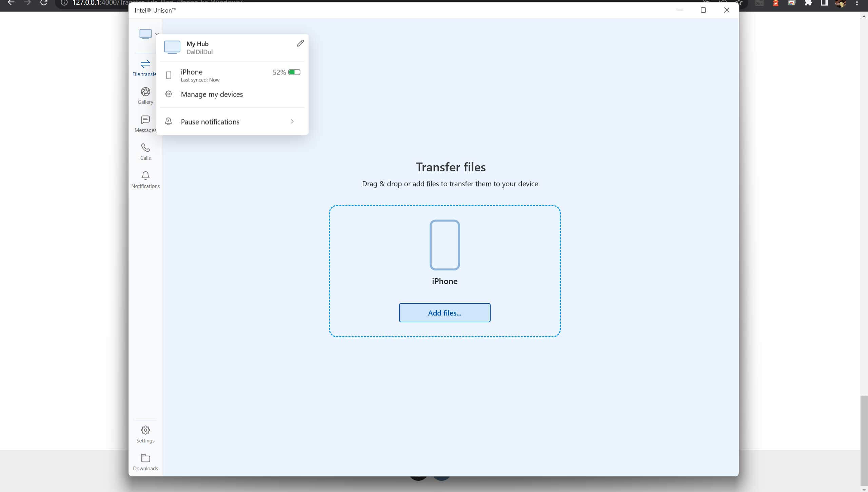Click DalDilDul account label
This screenshot has height=492, width=868.
tap(199, 52)
